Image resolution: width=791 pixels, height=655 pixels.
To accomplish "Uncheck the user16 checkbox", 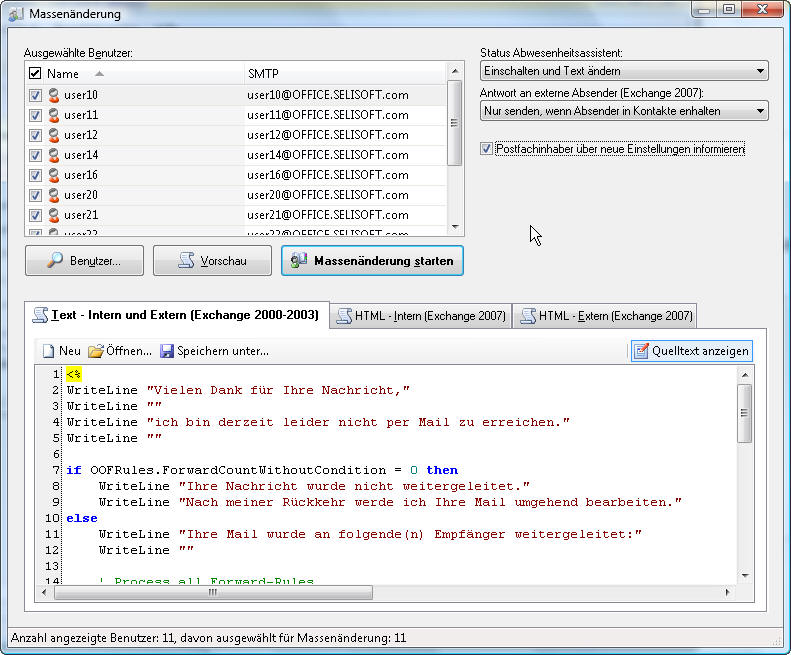I will (x=35, y=175).
